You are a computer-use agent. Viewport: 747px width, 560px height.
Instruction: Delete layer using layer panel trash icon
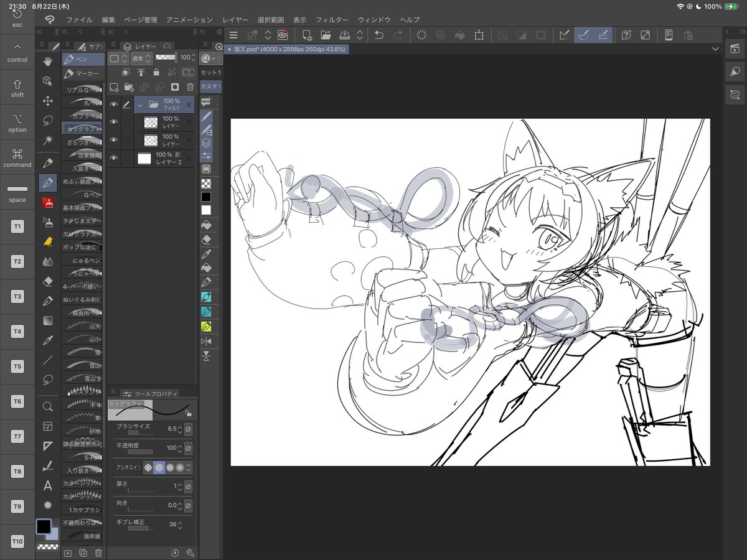tap(190, 87)
